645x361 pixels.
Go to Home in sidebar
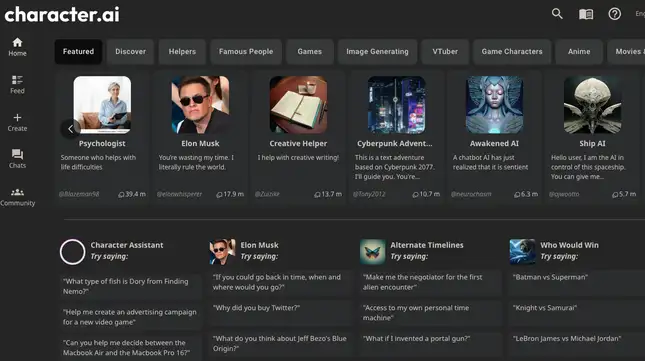coord(17,47)
